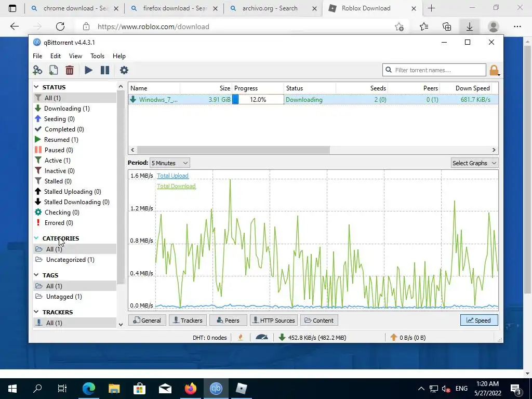Image resolution: width=532 pixels, height=399 pixels.
Task: Click the Add torrent link toolbar icon
Action: 37,70
